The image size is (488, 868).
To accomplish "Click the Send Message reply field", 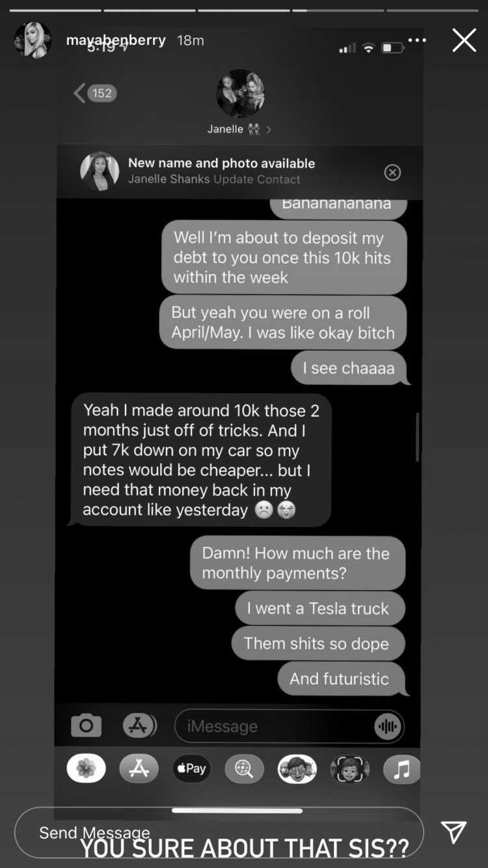I will (219, 833).
